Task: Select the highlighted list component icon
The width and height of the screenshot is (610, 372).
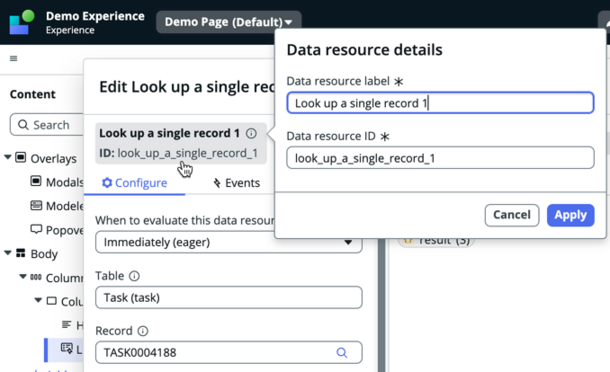Action: [67, 348]
